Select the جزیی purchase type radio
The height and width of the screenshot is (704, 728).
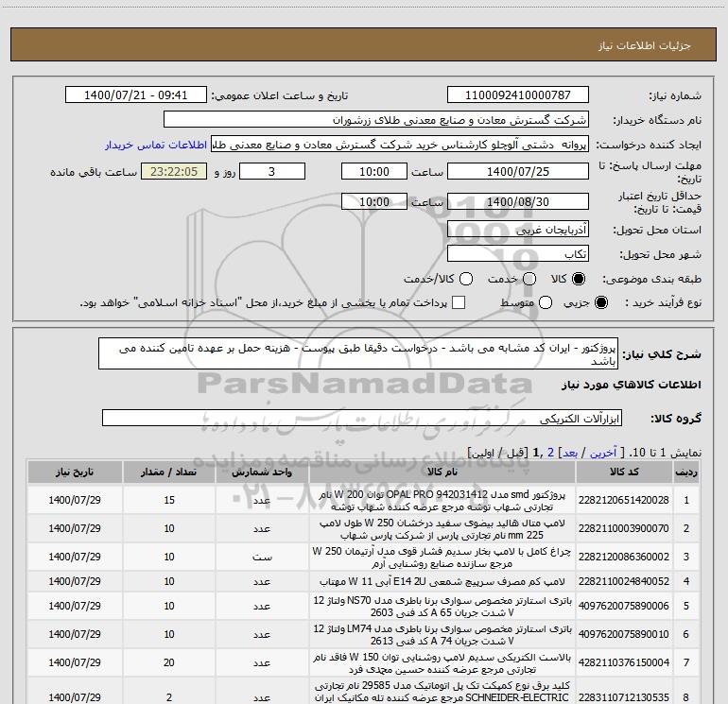pyautogui.click(x=600, y=302)
